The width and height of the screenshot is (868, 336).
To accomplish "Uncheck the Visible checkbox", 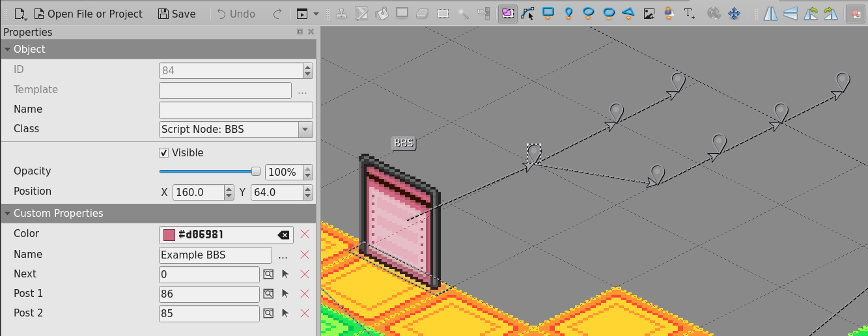I will [164, 153].
